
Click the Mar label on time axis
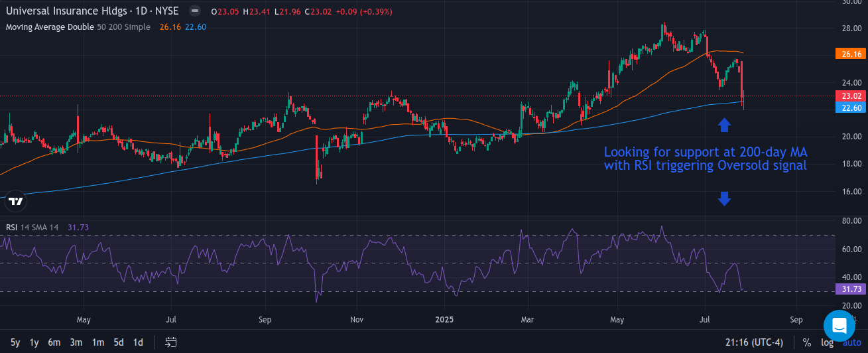pos(528,320)
